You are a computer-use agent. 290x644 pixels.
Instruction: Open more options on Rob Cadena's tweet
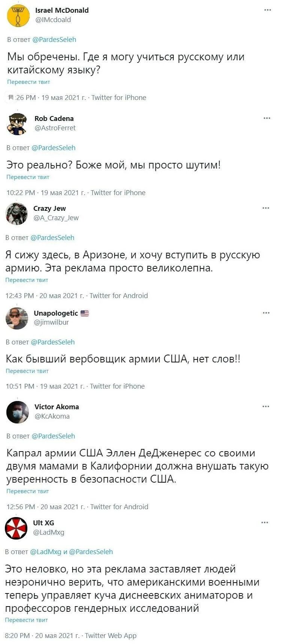(267, 118)
